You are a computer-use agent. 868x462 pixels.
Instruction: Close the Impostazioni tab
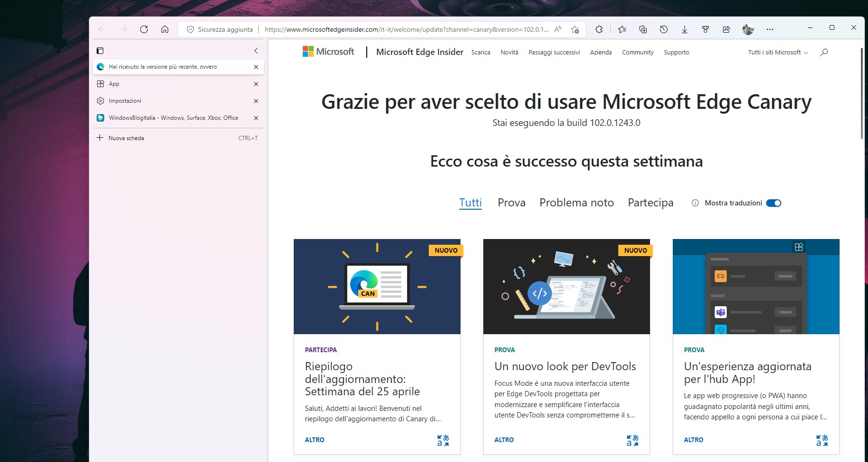tap(256, 101)
